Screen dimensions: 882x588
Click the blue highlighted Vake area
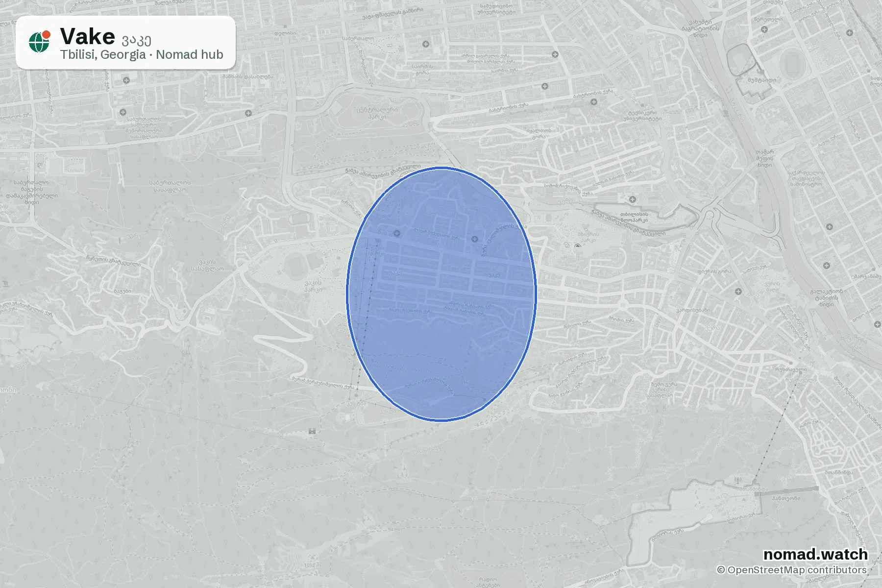(x=441, y=294)
